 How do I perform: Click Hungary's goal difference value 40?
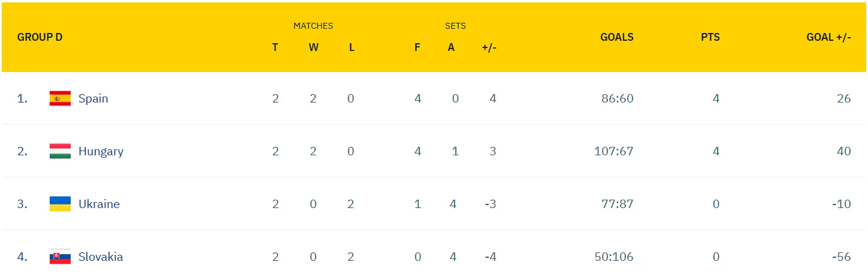pos(843,151)
